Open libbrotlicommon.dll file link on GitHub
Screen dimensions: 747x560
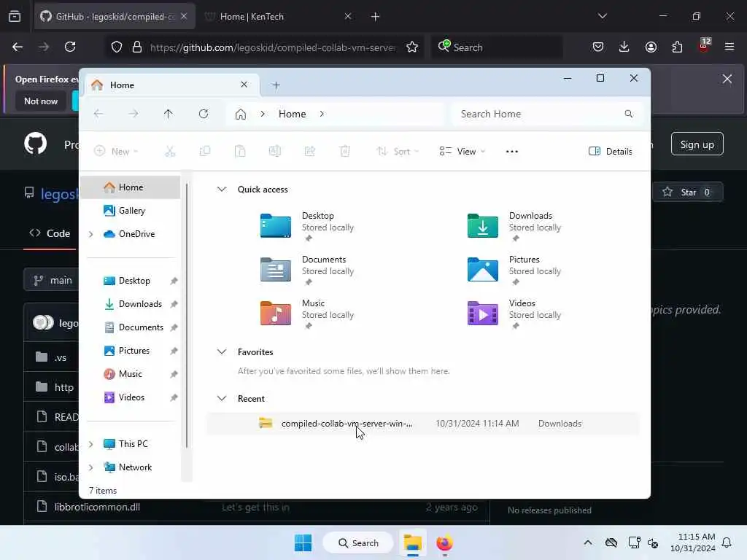click(x=97, y=507)
